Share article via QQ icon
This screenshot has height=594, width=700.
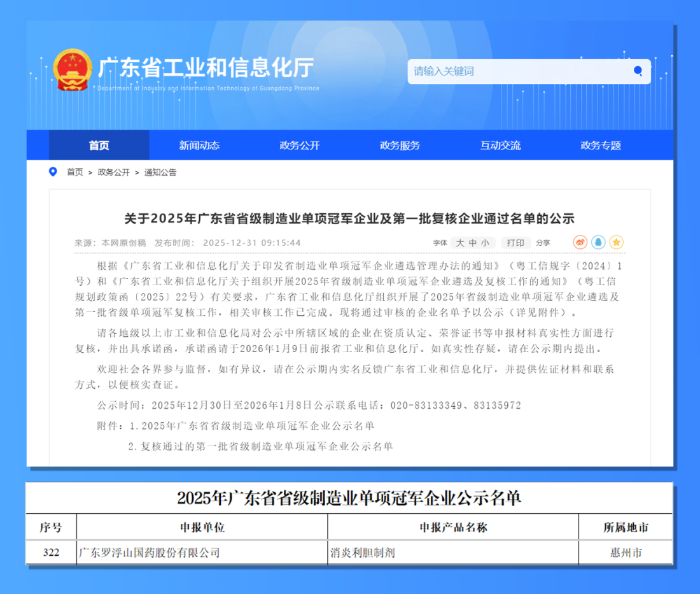(x=598, y=243)
